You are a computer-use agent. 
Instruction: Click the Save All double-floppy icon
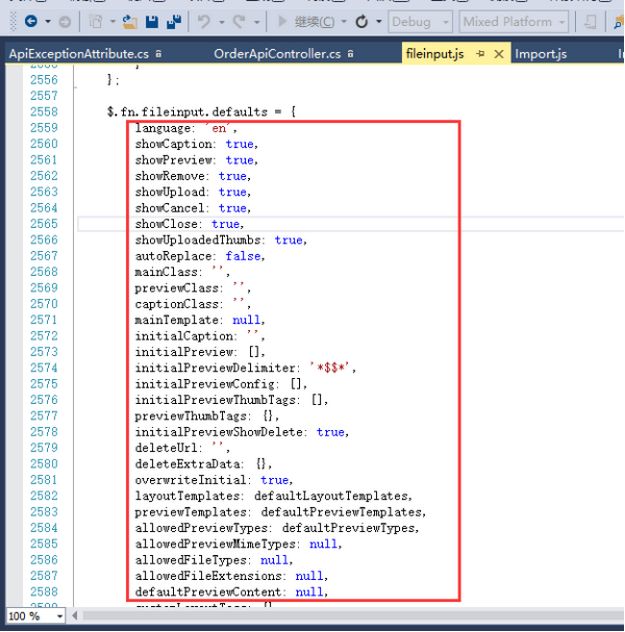tap(174, 22)
